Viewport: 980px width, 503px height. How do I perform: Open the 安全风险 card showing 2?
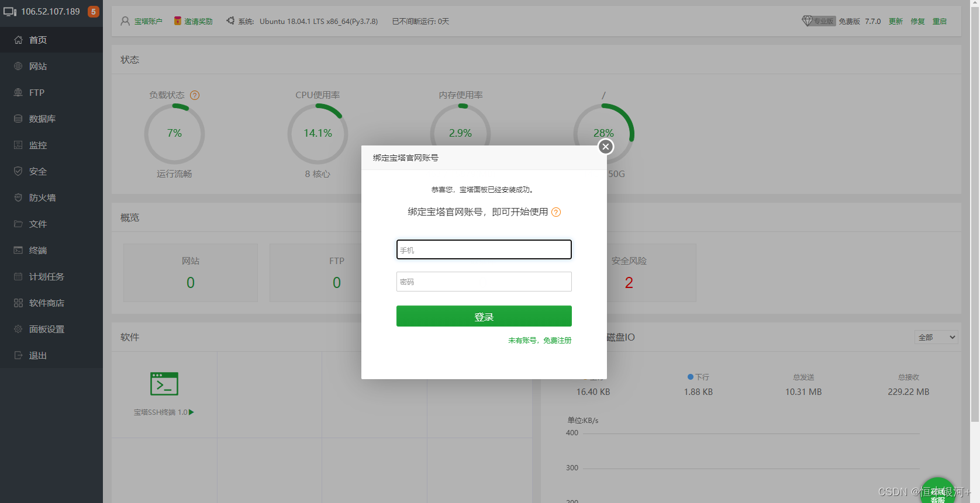(x=629, y=273)
